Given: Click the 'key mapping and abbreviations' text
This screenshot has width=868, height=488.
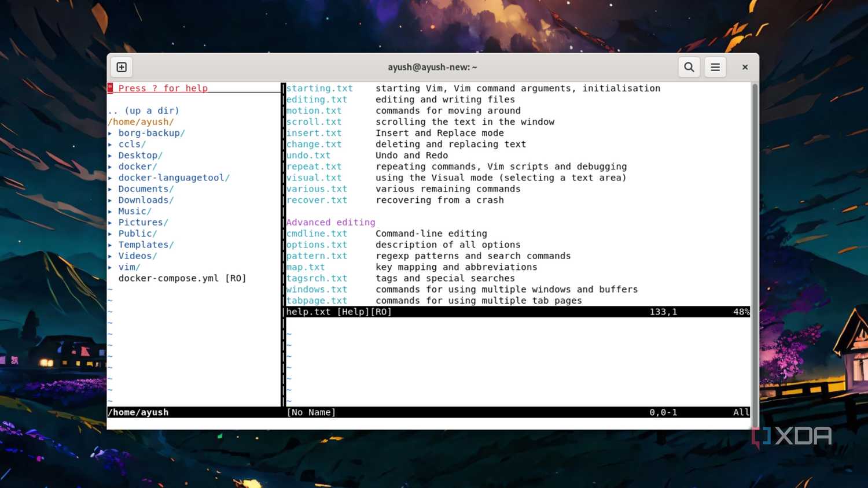Looking at the screenshot, I should click(457, 267).
